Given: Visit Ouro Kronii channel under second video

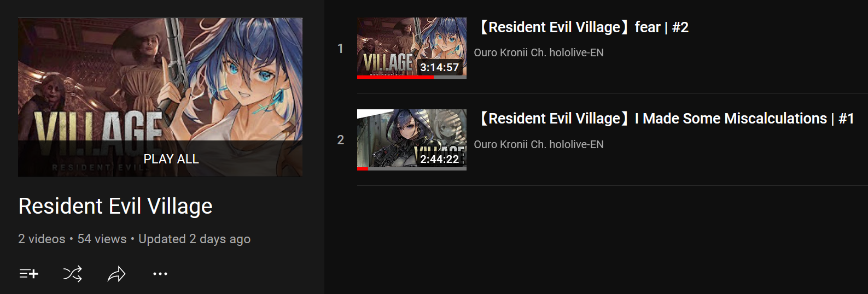Looking at the screenshot, I should [539, 144].
